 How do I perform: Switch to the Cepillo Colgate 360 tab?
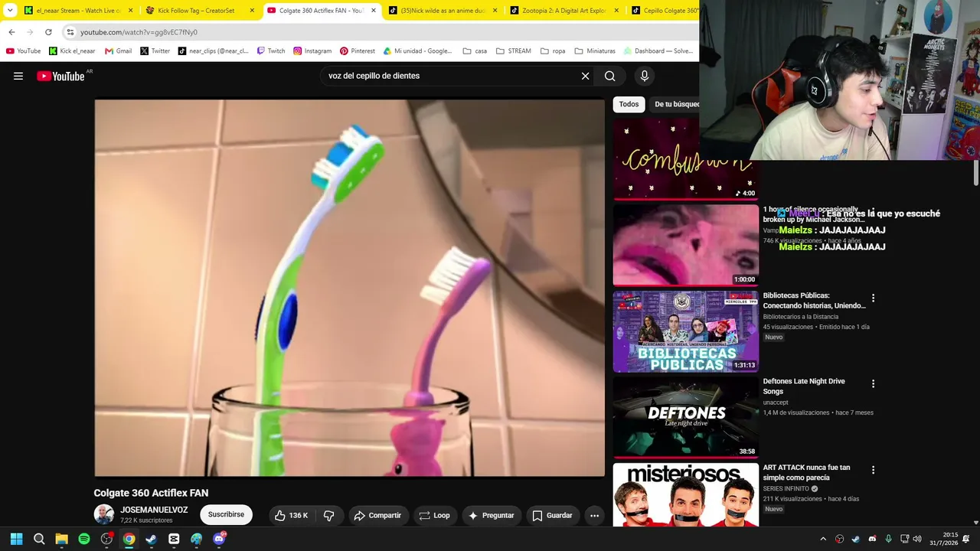tap(664, 11)
